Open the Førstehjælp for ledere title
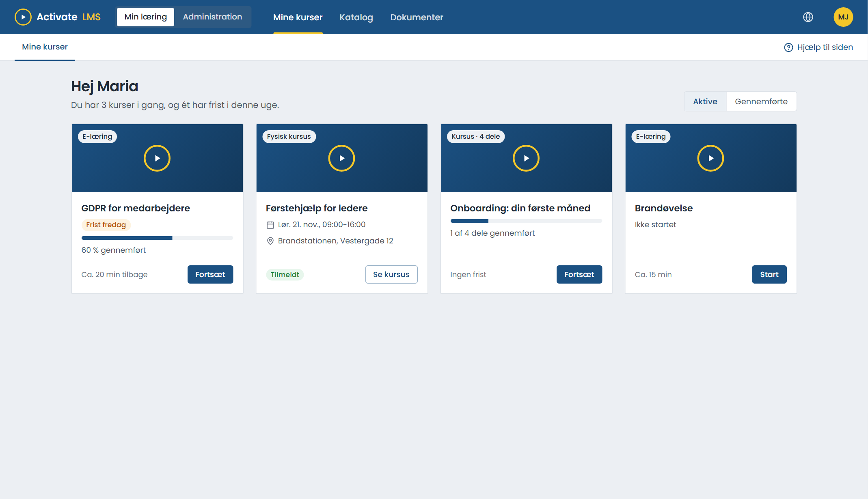The image size is (868, 499). point(317,208)
